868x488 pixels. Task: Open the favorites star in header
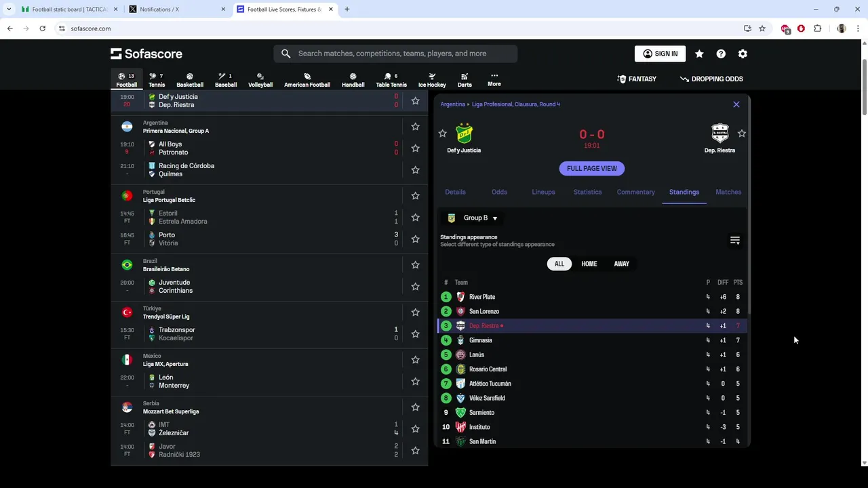(x=699, y=54)
